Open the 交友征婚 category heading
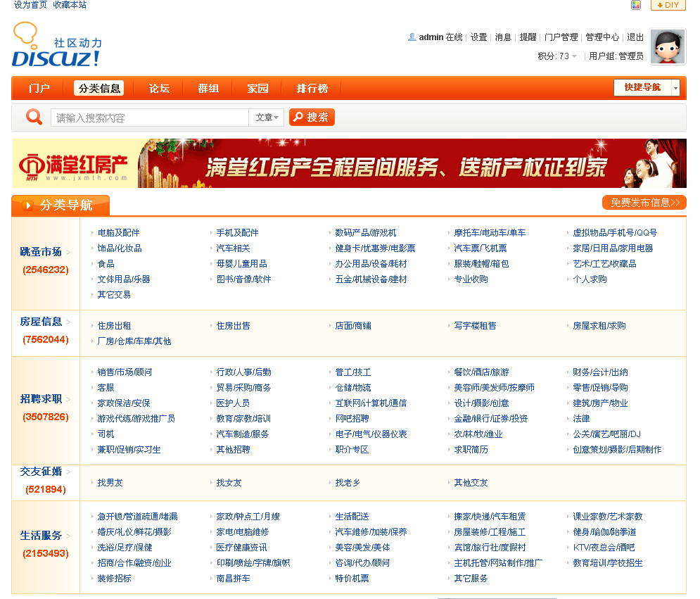The image size is (700, 599). click(41, 472)
